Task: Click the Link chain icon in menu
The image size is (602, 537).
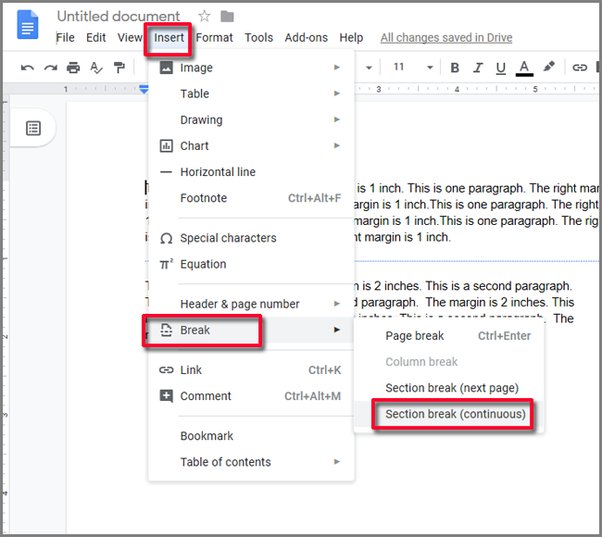Action: pos(166,370)
